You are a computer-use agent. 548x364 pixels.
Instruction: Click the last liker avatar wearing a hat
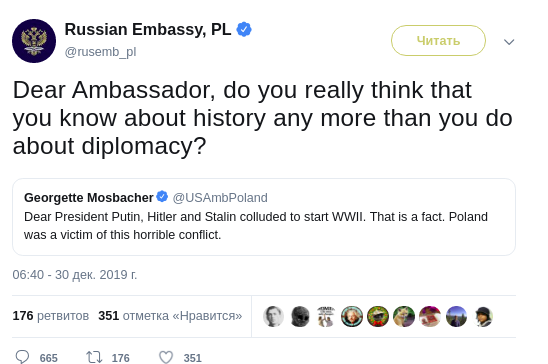pyautogui.click(x=483, y=316)
